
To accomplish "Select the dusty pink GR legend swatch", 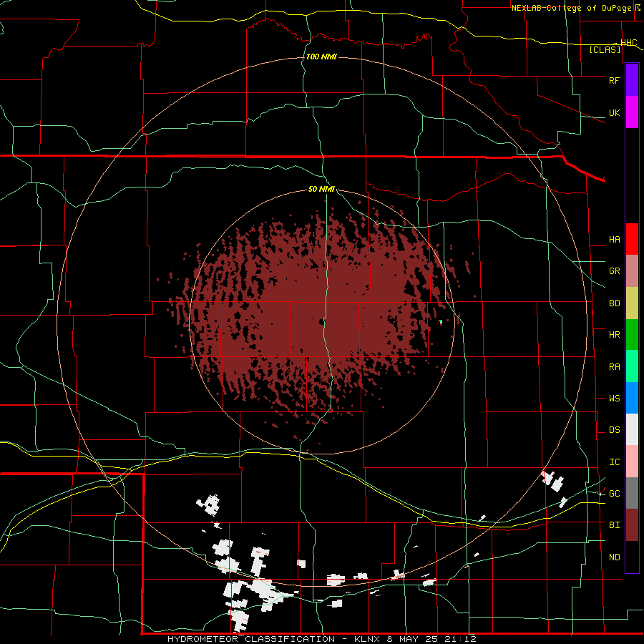I will pyautogui.click(x=632, y=270).
